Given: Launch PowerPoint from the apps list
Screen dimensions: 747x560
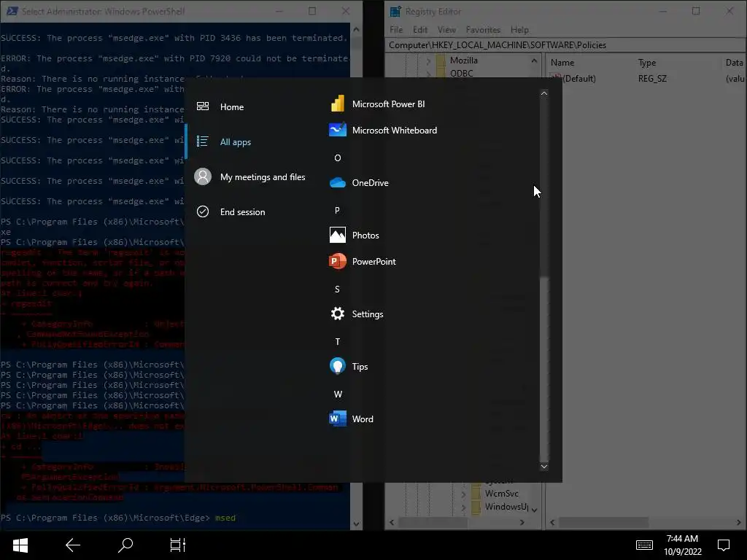Looking at the screenshot, I should [x=362, y=262].
